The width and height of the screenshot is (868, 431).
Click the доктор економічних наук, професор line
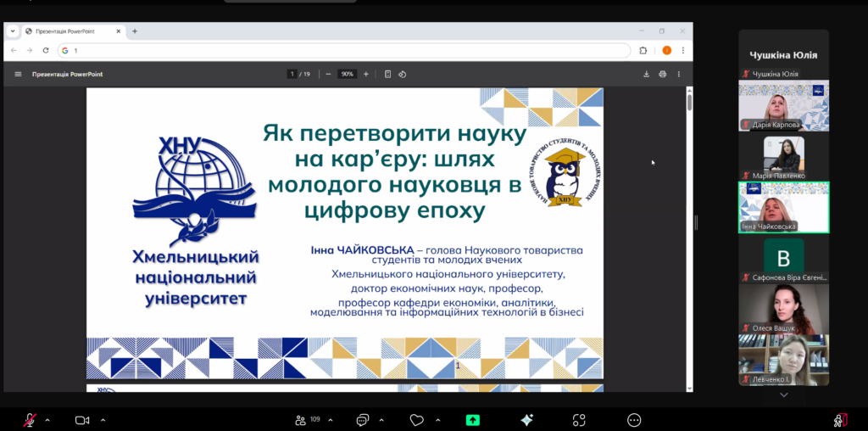coord(448,288)
